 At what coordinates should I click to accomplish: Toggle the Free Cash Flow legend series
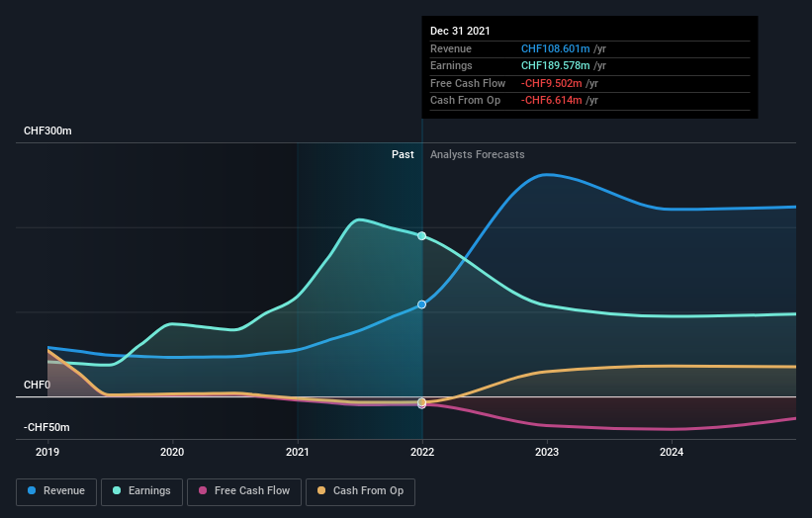click(244, 491)
